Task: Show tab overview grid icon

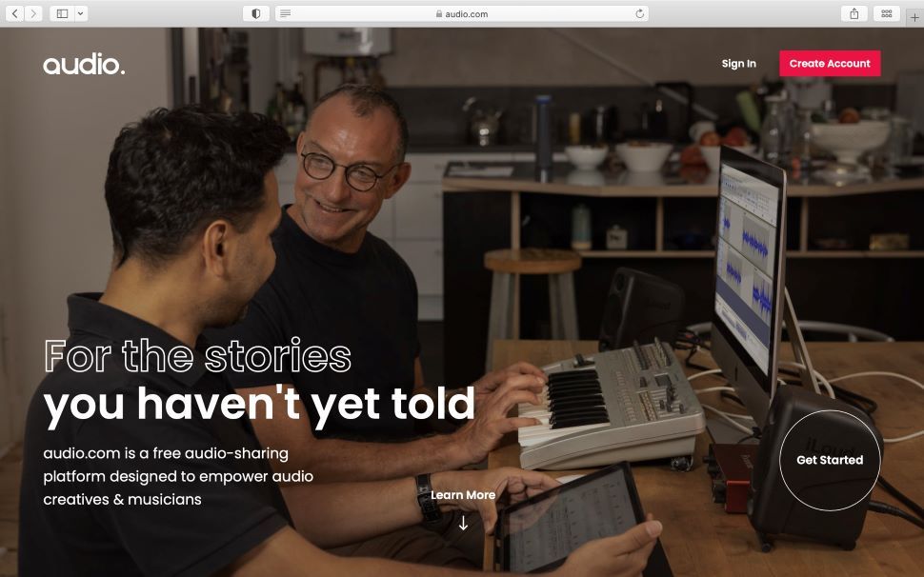Action: point(886,13)
